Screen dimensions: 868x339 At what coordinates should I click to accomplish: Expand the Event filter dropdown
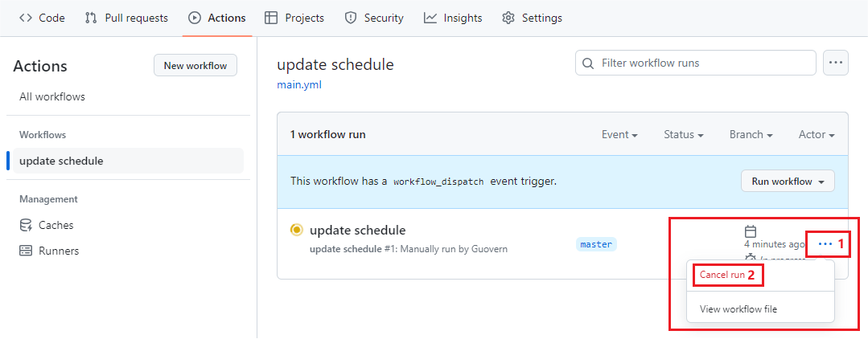(619, 135)
